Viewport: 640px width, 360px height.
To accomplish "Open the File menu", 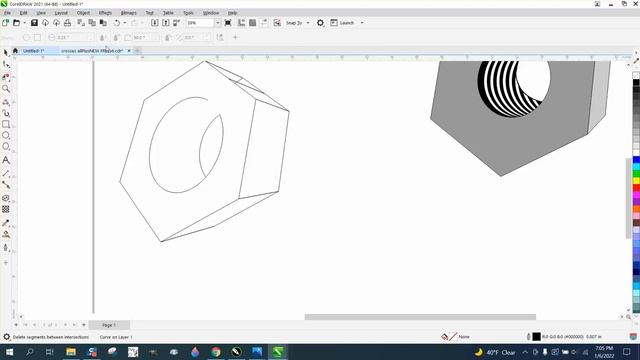I will click(7, 13).
